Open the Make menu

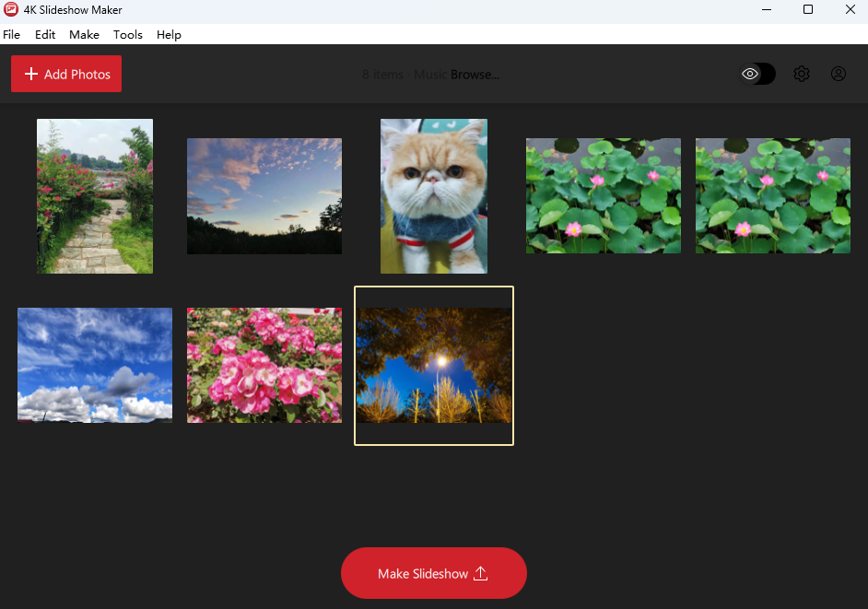(84, 34)
